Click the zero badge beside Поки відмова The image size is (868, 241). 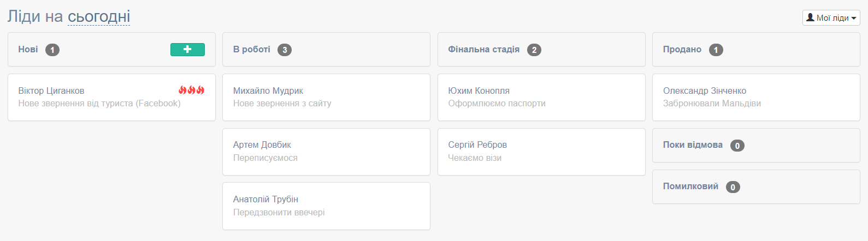click(x=737, y=146)
